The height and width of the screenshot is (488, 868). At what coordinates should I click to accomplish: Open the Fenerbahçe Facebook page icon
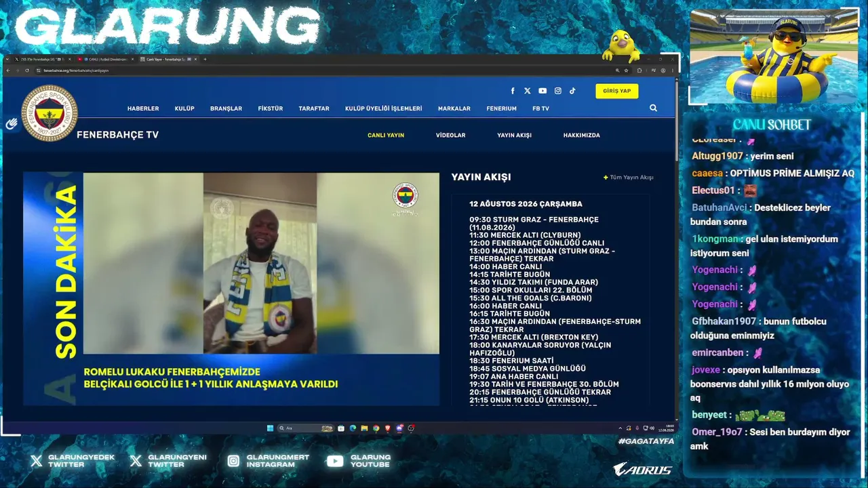512,91
